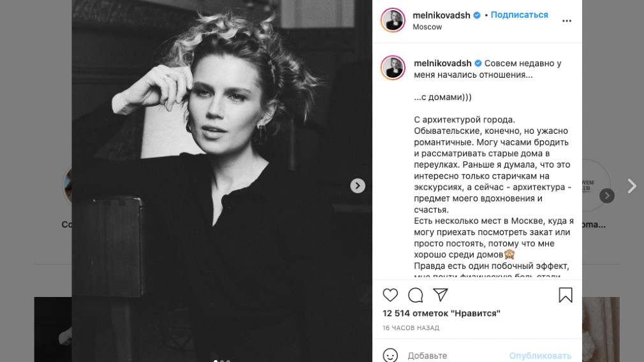644x362 pixels.
Task: Open caption author username melnikovadsh
Action: click(443, 63)
